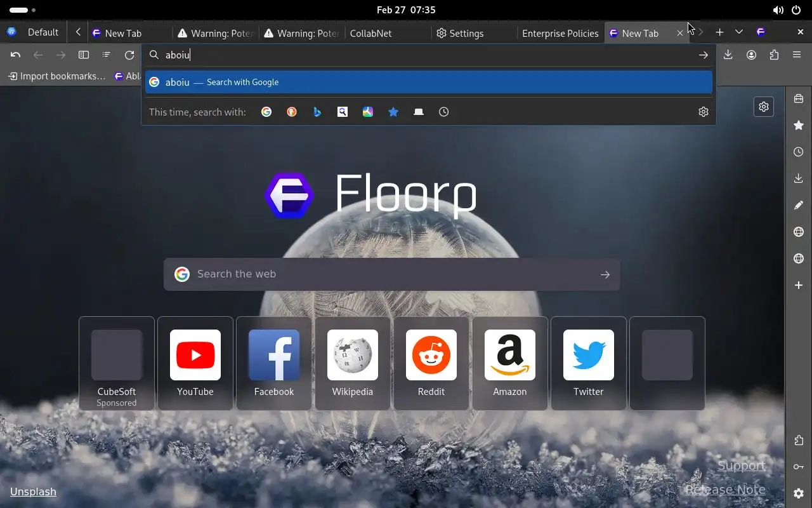Open a new tab with the plus button
The width and height of the screenshot is (812, 508).
[x=719, y=32]
